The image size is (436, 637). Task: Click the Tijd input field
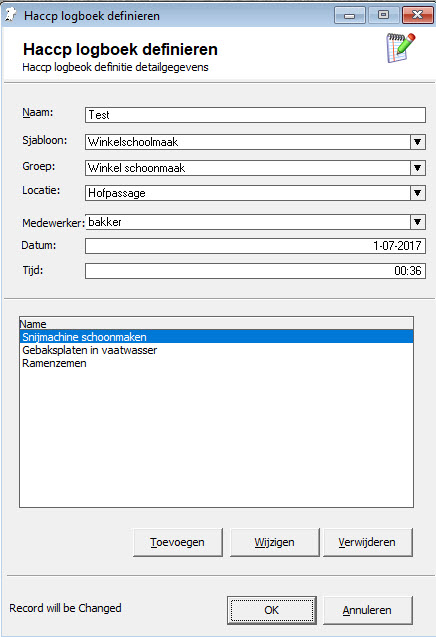pos(255,271)
